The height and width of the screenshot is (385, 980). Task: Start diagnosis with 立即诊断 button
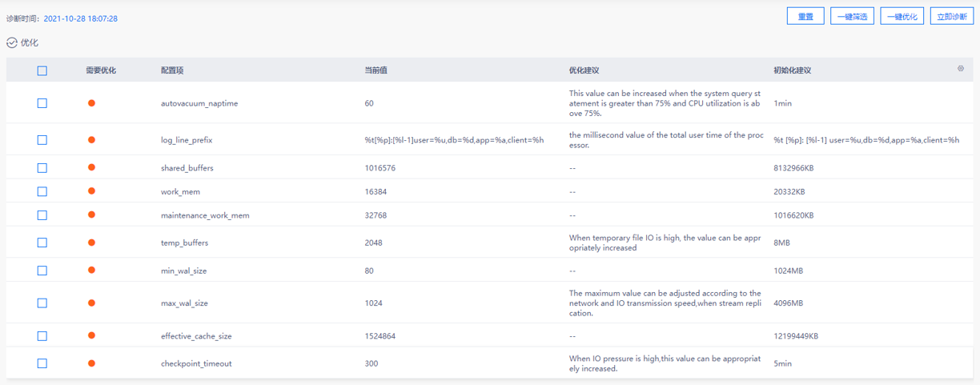951,17
